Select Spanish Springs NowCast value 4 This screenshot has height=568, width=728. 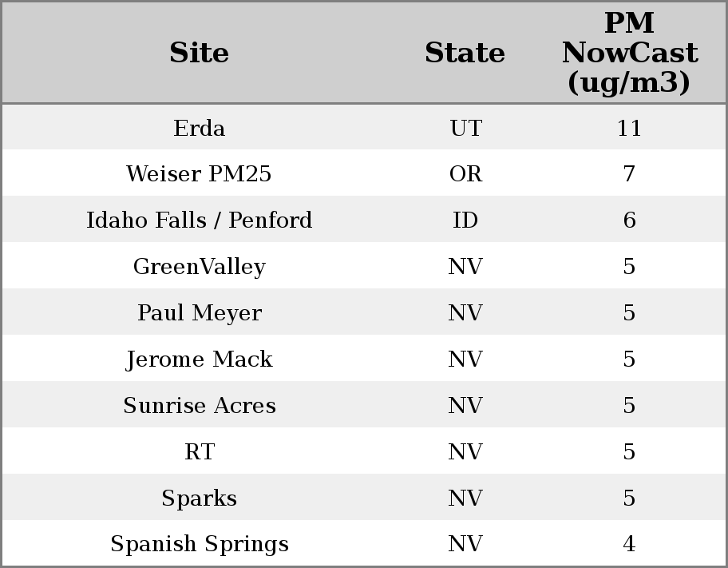pos(629,544)
